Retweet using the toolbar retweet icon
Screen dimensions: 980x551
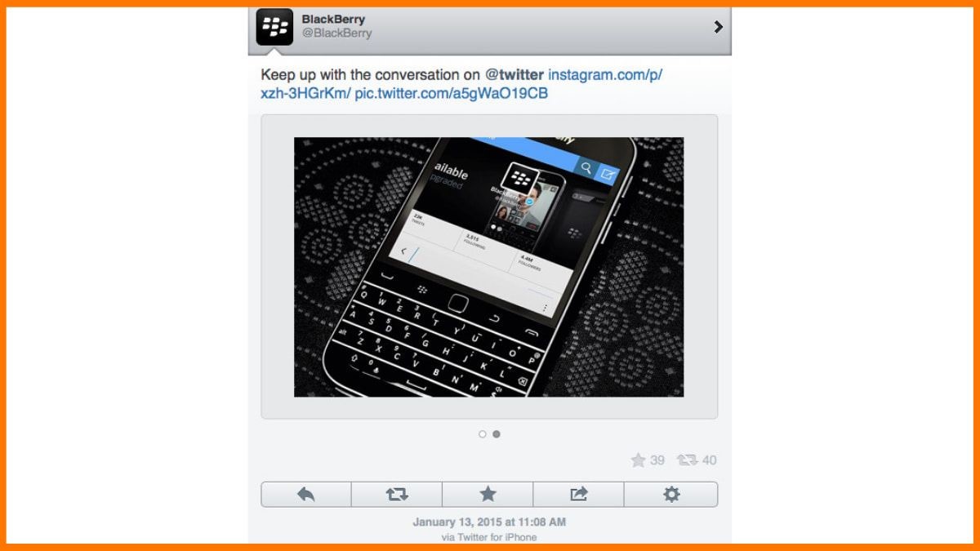[x=397, y=494]
